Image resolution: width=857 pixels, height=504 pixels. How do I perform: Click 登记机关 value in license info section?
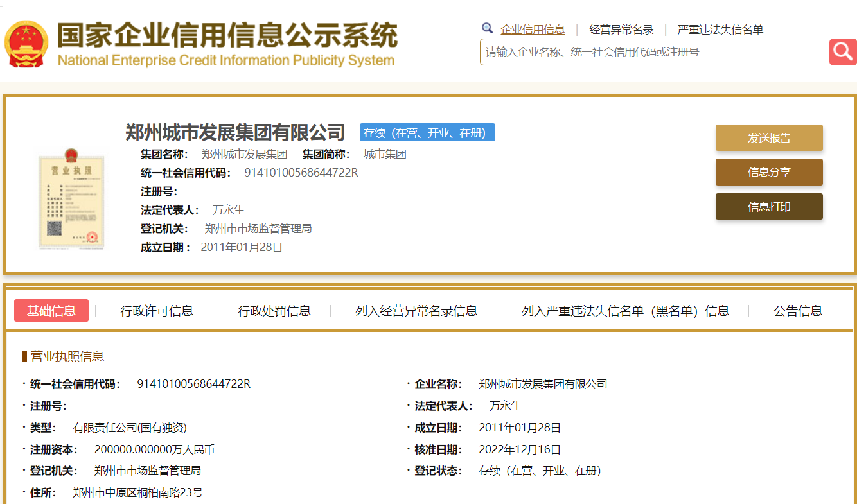click(x=148, y=471)
